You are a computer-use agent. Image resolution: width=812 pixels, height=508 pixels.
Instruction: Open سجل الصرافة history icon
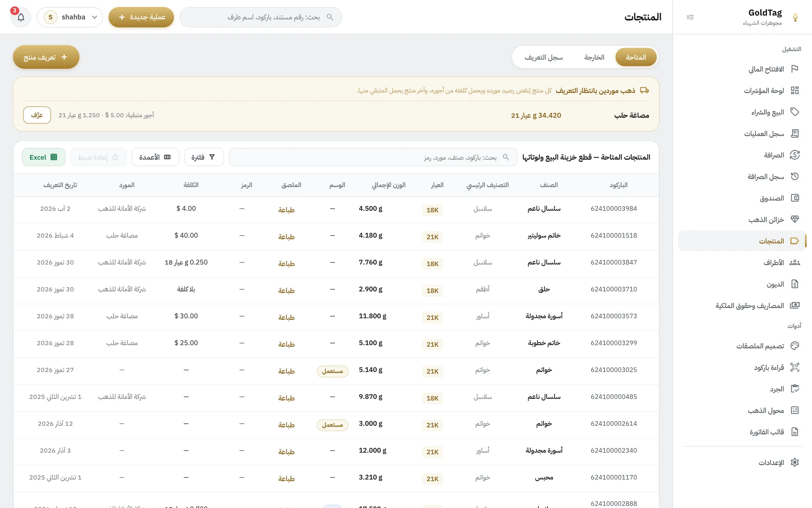tap(795, 177)
